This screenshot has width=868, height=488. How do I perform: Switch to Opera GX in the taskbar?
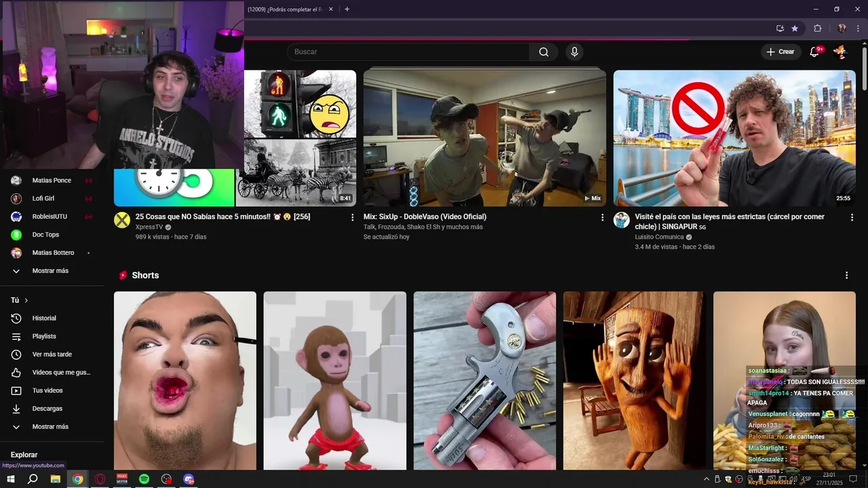[100, 479]
